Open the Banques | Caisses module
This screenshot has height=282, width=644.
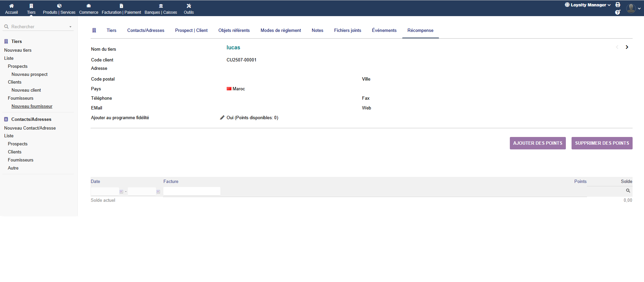point(161,9)
